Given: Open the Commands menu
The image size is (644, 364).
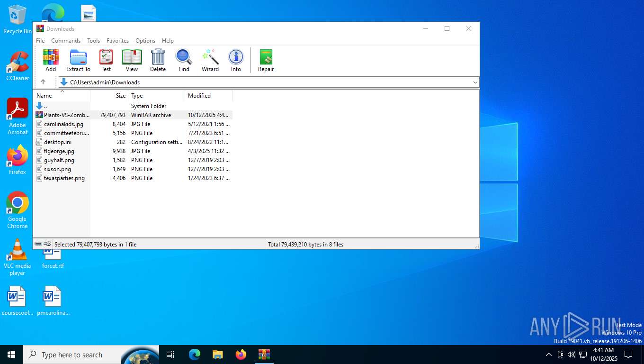Looking at the screenshot, I should 66,41.
